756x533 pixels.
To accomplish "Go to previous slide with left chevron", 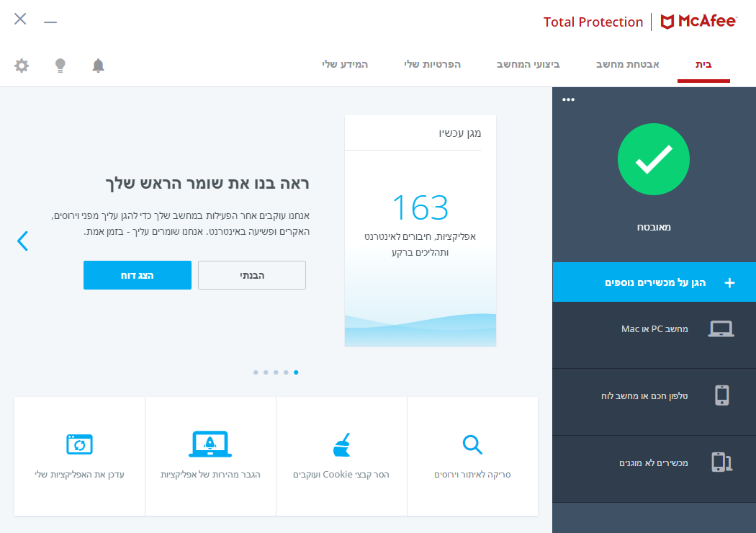I will [x=22, y=241].
